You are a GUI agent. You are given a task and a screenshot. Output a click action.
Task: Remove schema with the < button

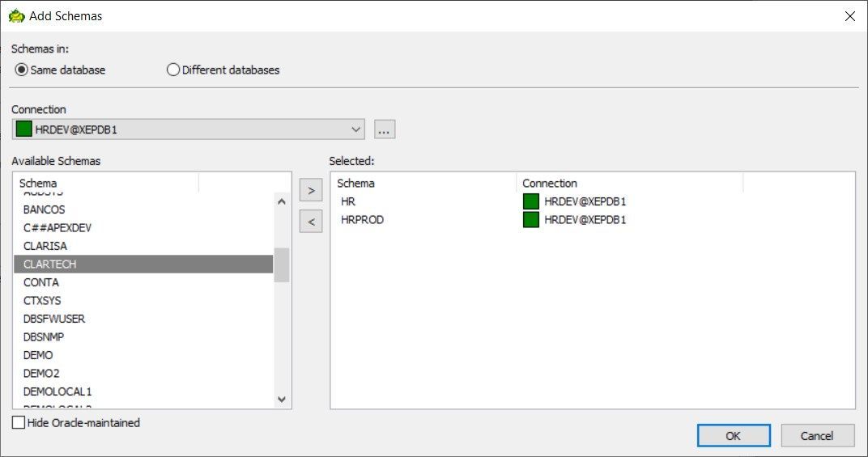point(311,222)
